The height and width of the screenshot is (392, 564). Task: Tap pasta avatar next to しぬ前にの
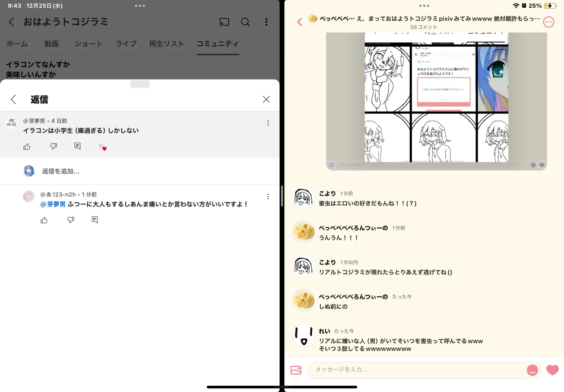[303, 301]
